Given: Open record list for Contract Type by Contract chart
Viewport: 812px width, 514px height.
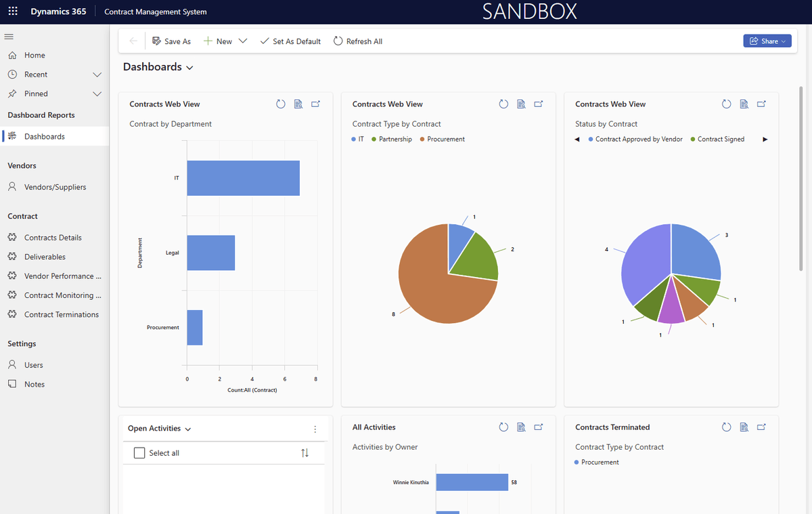Looking at the screenshot, I should point(521,104).
